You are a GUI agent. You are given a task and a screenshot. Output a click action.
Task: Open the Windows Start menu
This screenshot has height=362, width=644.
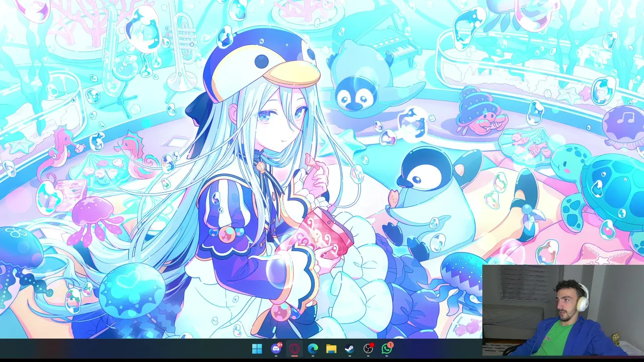(x=257, y=348)
